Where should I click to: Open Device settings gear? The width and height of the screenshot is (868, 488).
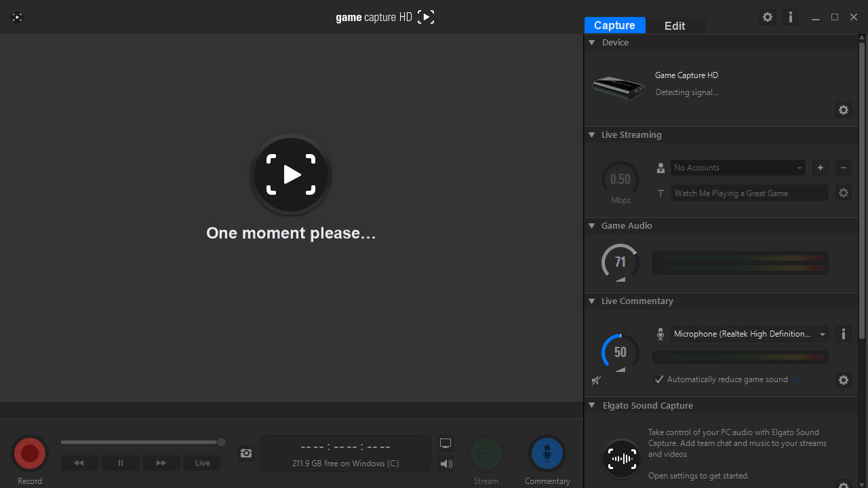[844, 110]
